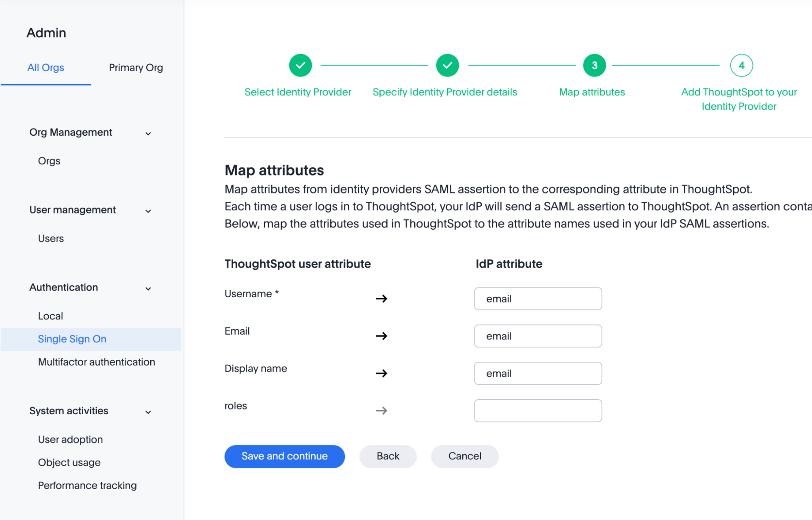Click the Back button
Viewport: 812px width, 520px height.
(x=388, y=456)
